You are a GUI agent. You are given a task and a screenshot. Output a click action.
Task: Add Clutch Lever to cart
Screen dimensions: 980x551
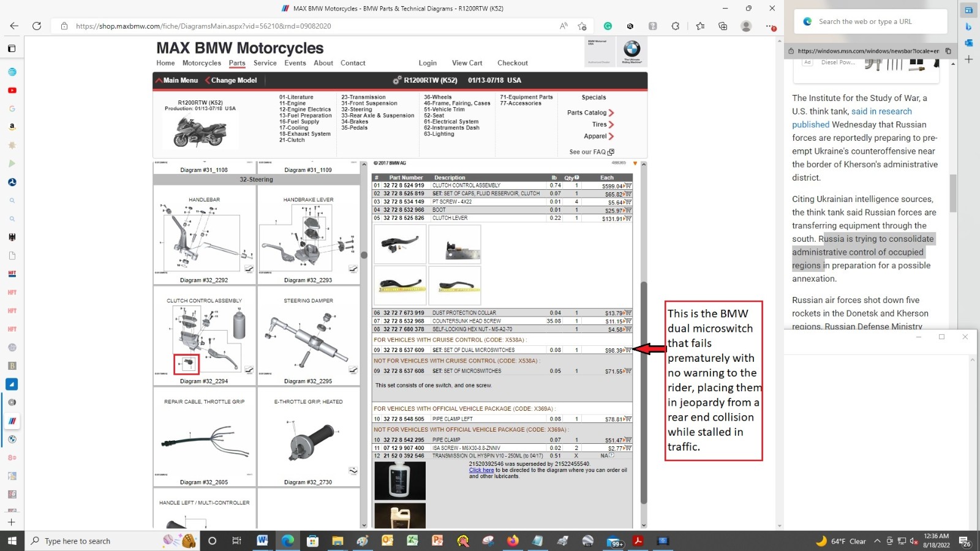pos(628,218)
